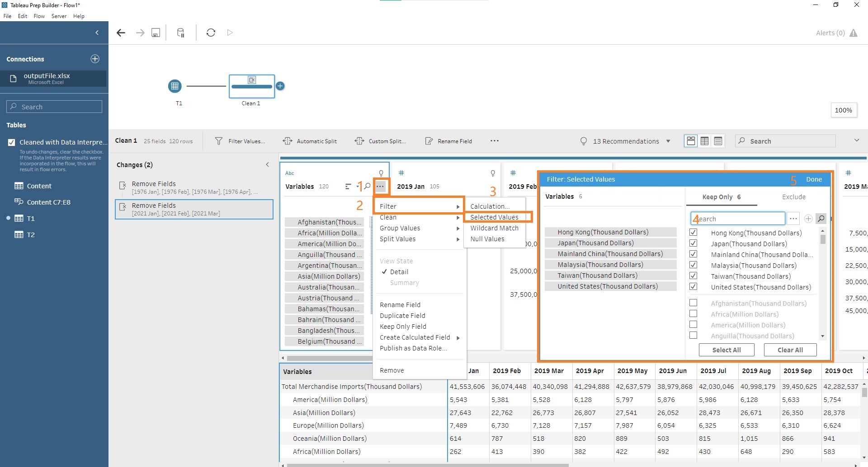Image resolution: width=868 pixels, height=467 pixels.
Task: Collapse the Changes pane arrow
Action: point(267,164)
